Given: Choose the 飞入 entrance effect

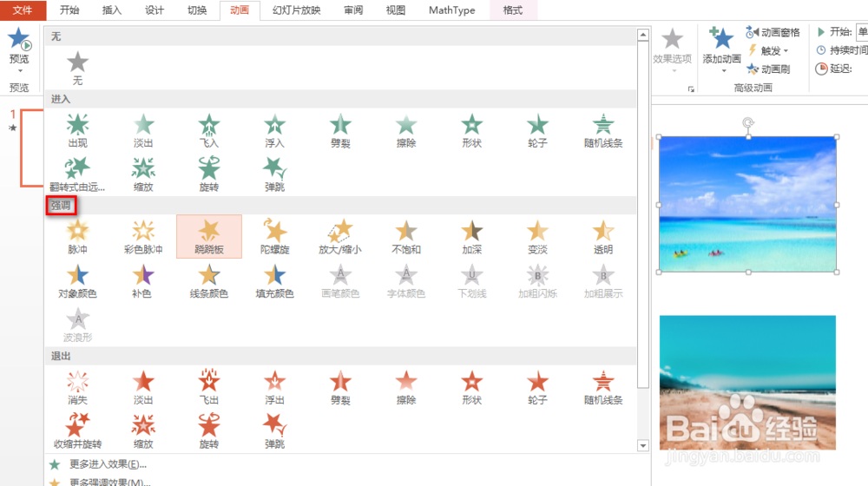Looking at the screenshot, I should [209, 131].
